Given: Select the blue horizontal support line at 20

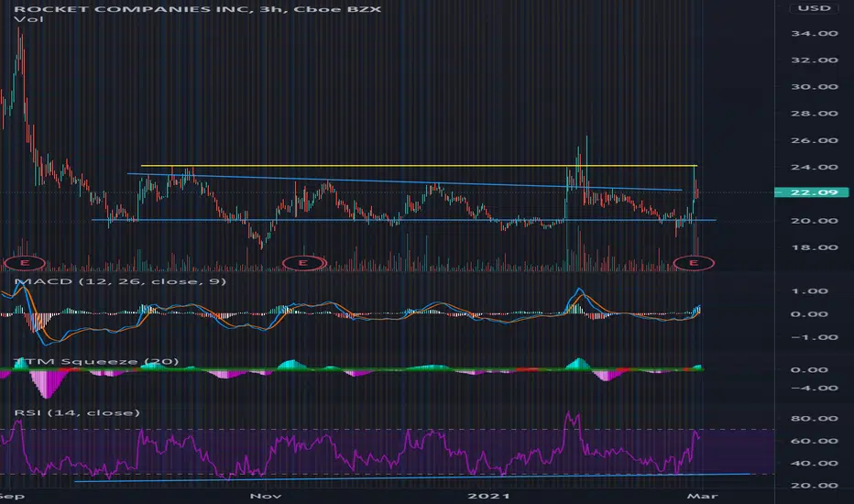Looking at the screenshot, I should point(403,220).
